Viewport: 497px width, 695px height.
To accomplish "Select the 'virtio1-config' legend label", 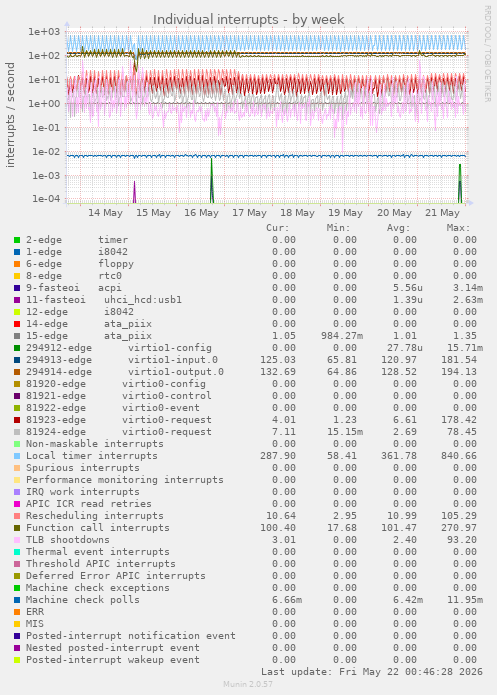I will click(x=170, y=348).
